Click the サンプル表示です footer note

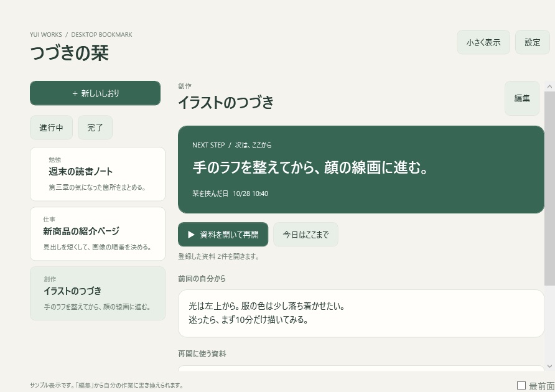[x=106, y=385]
